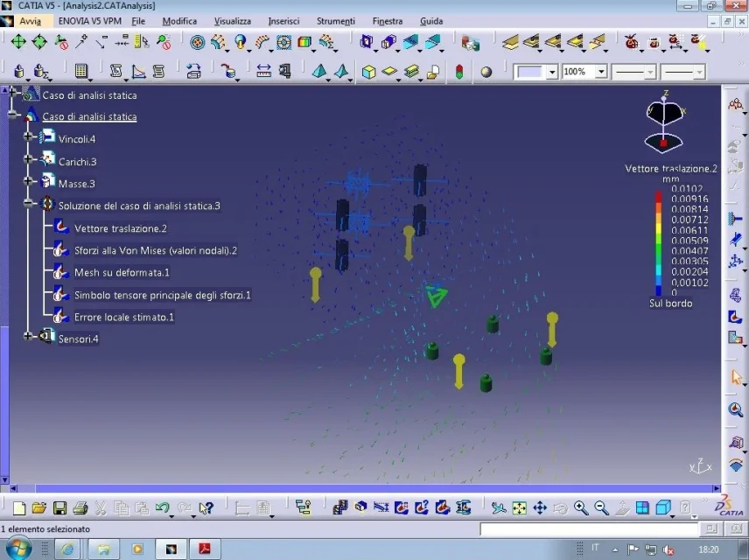Collapse the underlined Caso di analisi statica node
This screenshot has height=560, width=749.
(14, 115)
